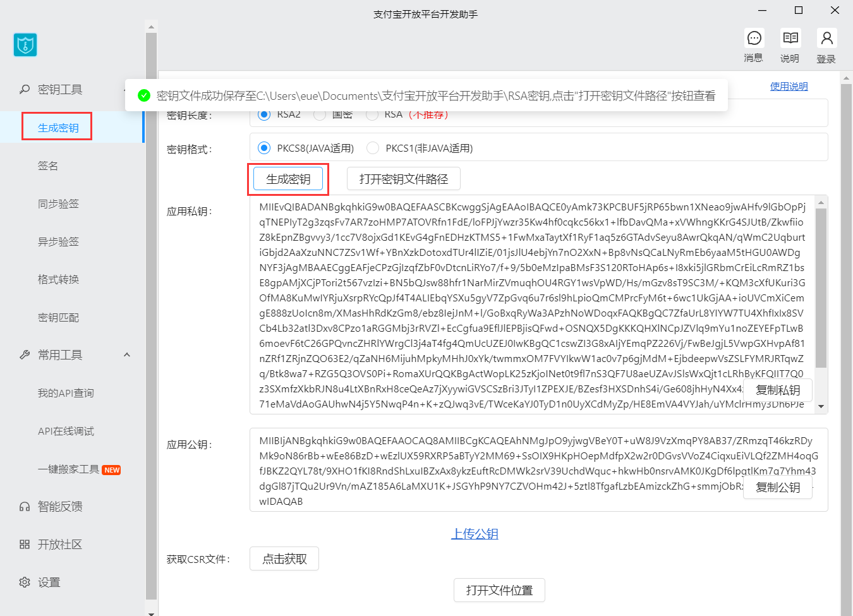Viewport: 853px width, 616px height.
Task: Select the RSA2 radio option
Action: 264,114
